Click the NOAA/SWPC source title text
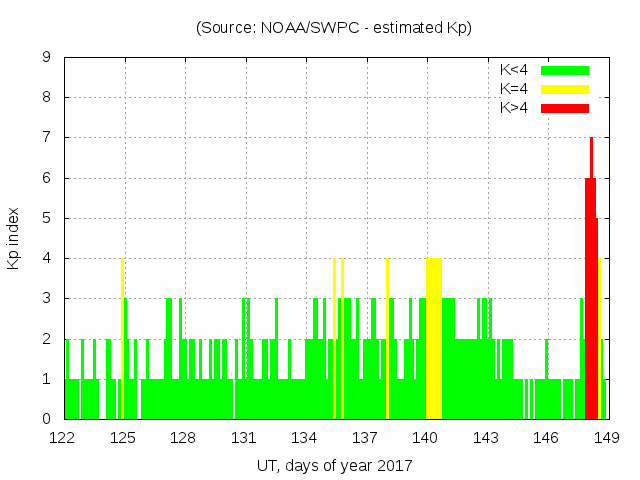640x480 pixels. [334, 28]
